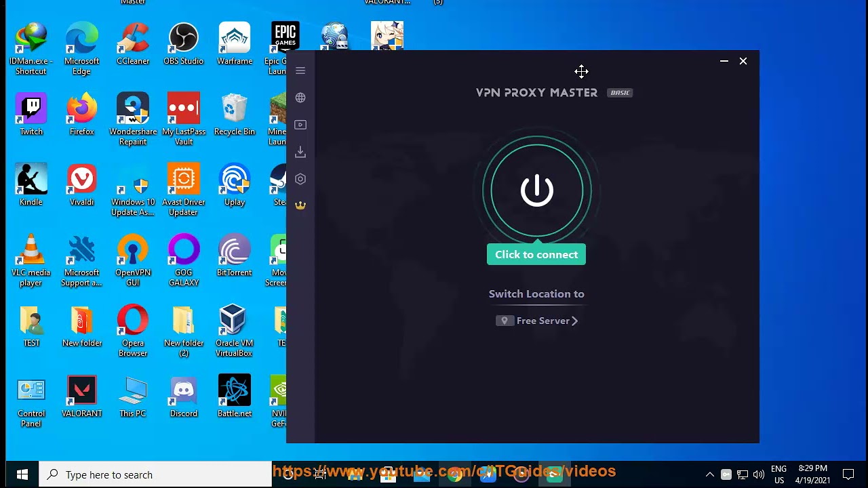Open Wondershare Repairit icon
This screenshot has height=488, width=868.
coord(133,119)
